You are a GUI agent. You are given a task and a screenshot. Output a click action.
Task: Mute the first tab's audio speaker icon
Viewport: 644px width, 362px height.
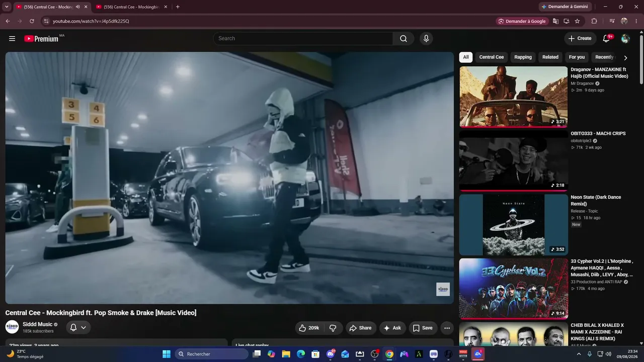click(77, 7)
